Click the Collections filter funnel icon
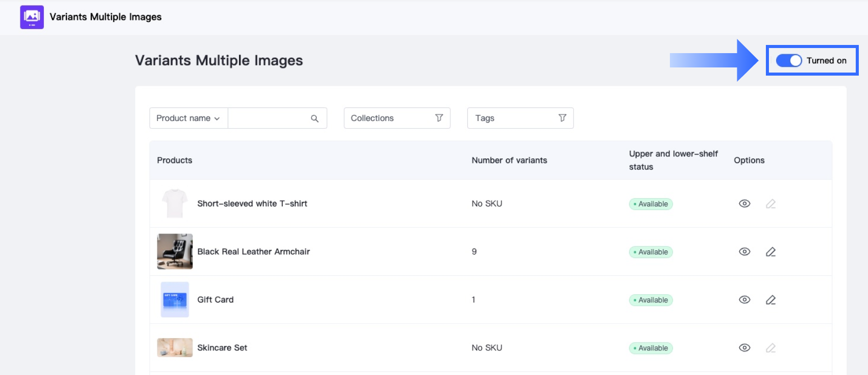The width and height of the screenshot is (868, 375). tap(439, 118)
